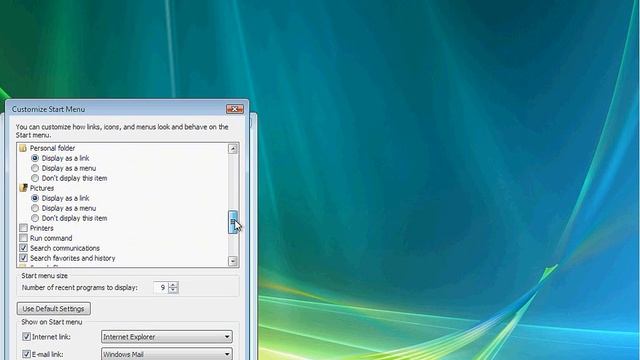This screenshot has width=640, height=360.
Task: Toggle the E-mail link checkbox
Action: (x=27, y=354)
